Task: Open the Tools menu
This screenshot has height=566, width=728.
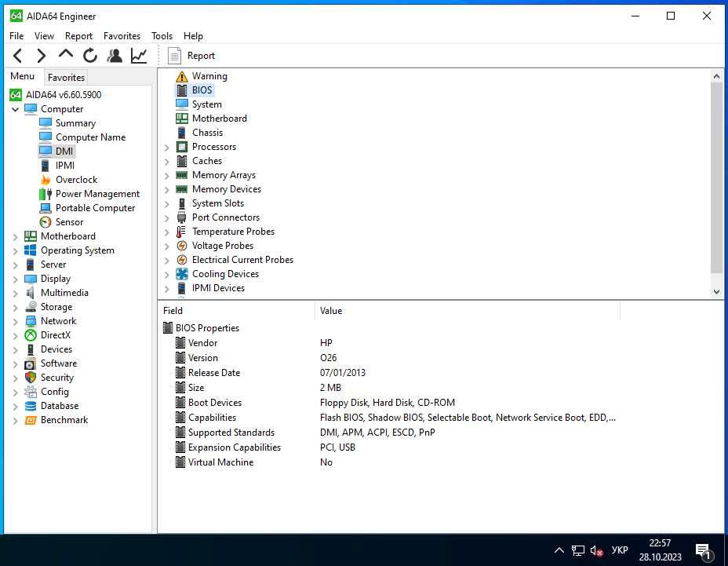Action: (x=162, y=36)
